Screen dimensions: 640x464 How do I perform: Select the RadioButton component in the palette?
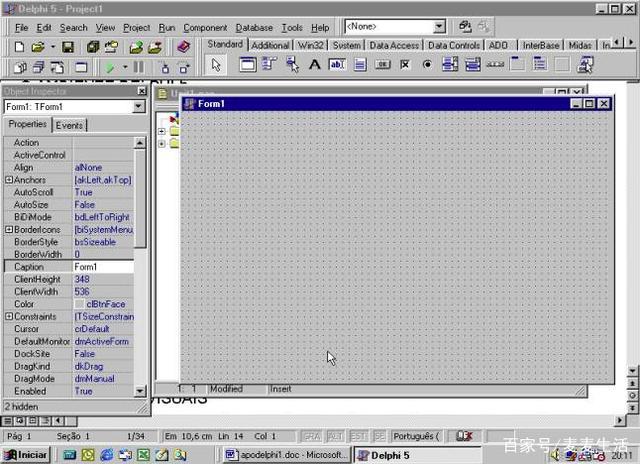(x=427, y=64)
